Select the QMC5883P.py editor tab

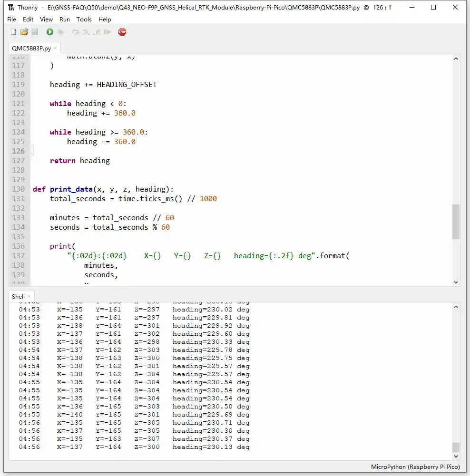tap(31, 49)
